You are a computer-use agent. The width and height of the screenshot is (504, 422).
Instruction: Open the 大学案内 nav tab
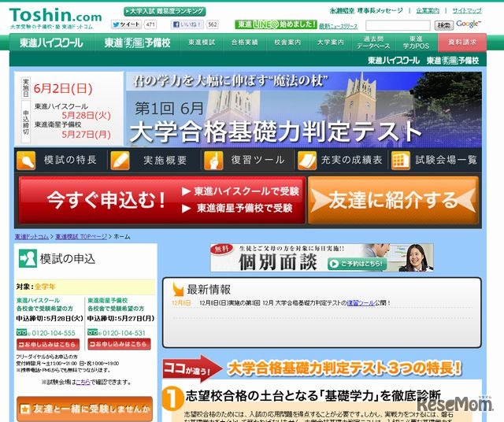[x=331, y=43]
